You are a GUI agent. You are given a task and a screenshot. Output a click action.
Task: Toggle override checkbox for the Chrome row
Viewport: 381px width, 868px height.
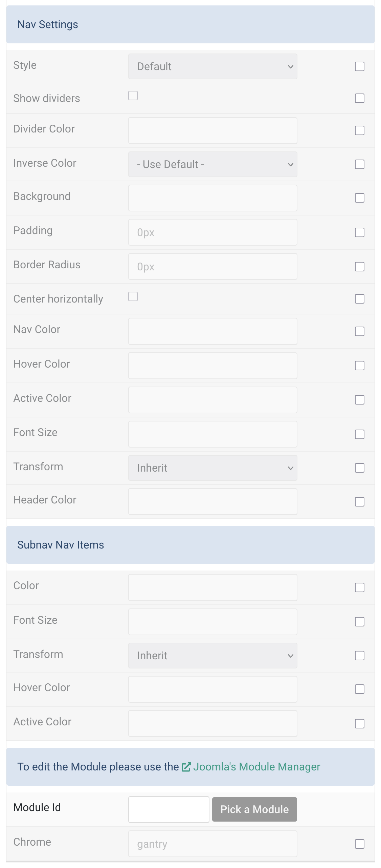[x=360, y=844]
